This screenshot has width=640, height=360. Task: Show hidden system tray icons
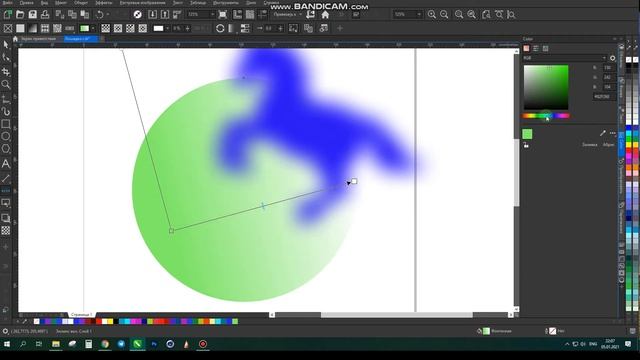567,344
